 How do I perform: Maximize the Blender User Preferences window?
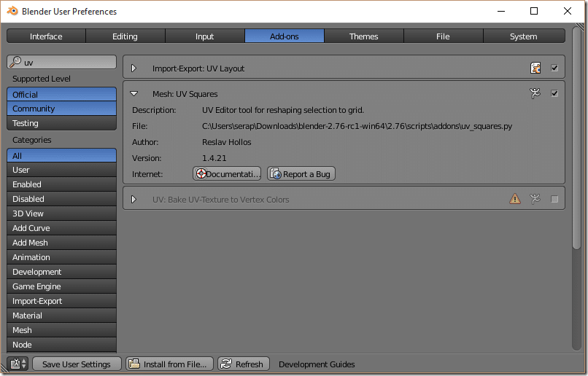pyautogui.click(x=534, y=11)
